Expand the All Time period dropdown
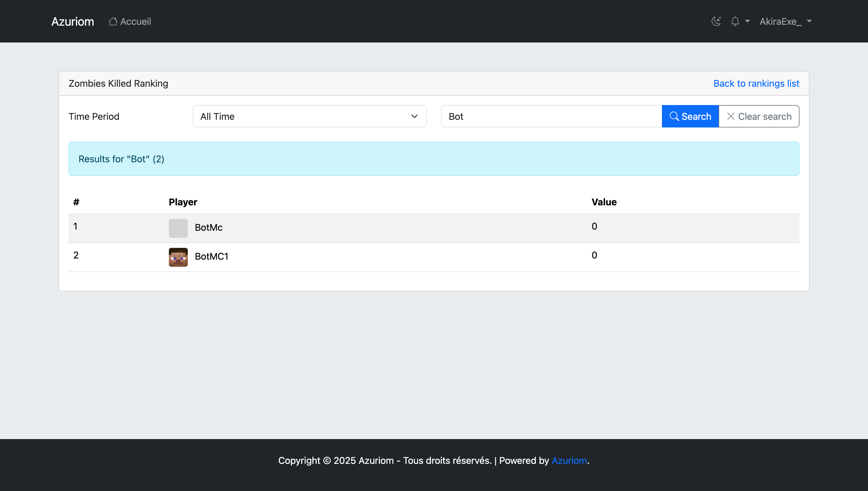Screen dimensions: 868x491 310,116
